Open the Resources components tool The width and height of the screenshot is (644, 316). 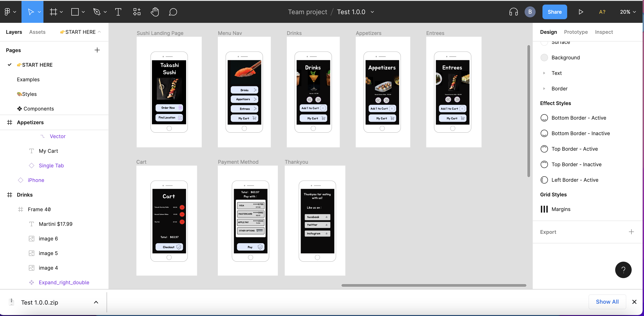pyautogui.click(x=137, y=12)
